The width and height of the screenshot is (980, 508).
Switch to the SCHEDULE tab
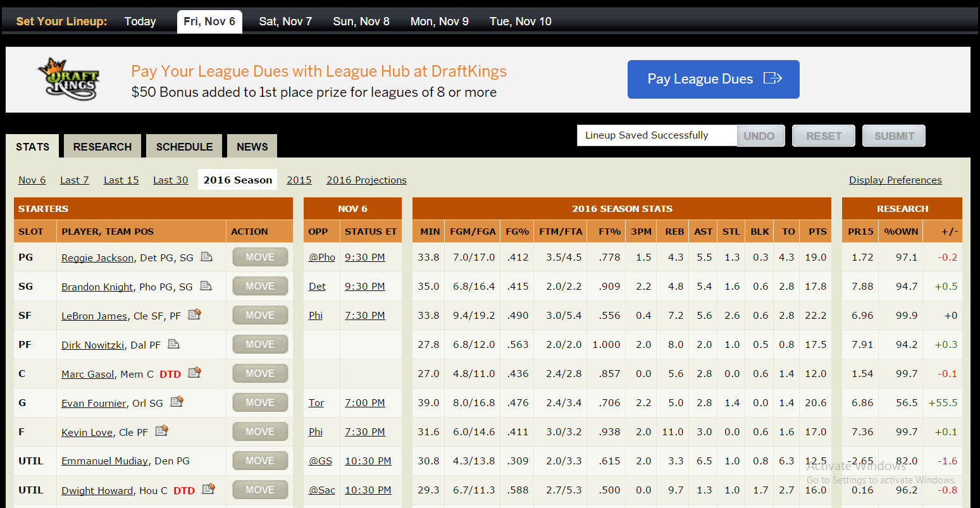(184, 147)
